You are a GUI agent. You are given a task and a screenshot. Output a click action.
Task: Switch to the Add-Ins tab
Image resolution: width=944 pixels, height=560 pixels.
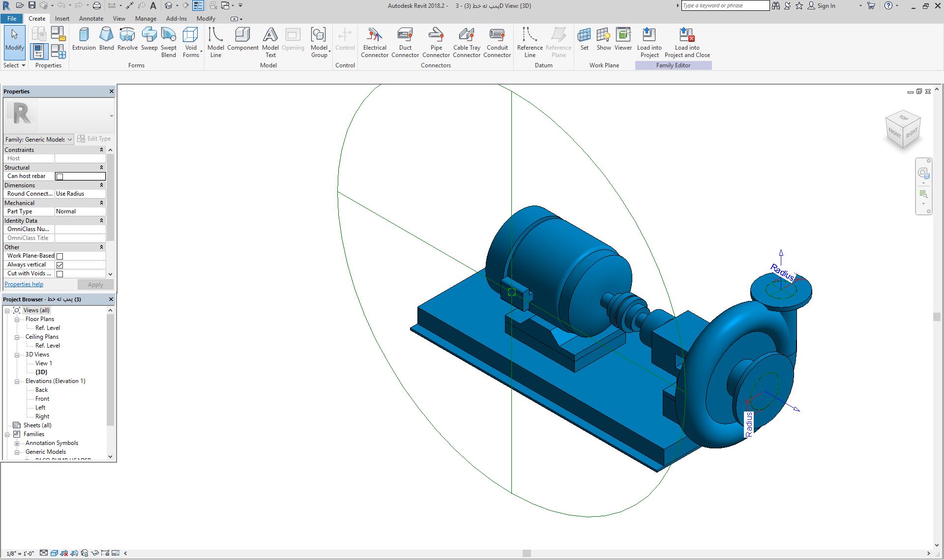pyautogui.click(x=177, y=19)
